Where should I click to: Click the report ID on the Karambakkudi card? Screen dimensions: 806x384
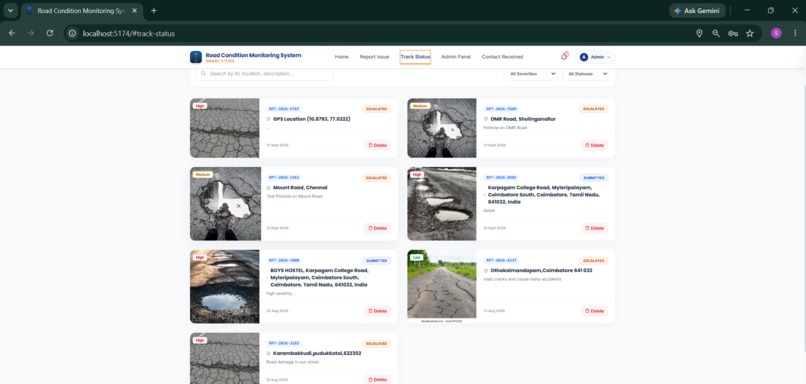(x=284, y=343)
